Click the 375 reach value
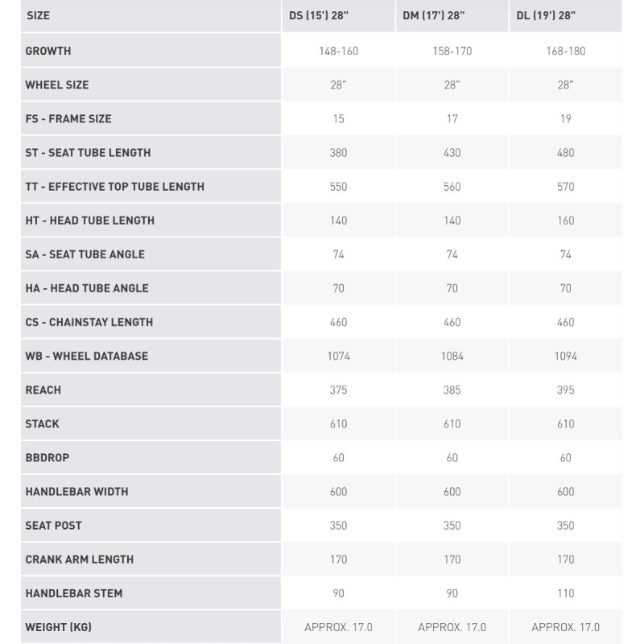 [x=338, y=390]
